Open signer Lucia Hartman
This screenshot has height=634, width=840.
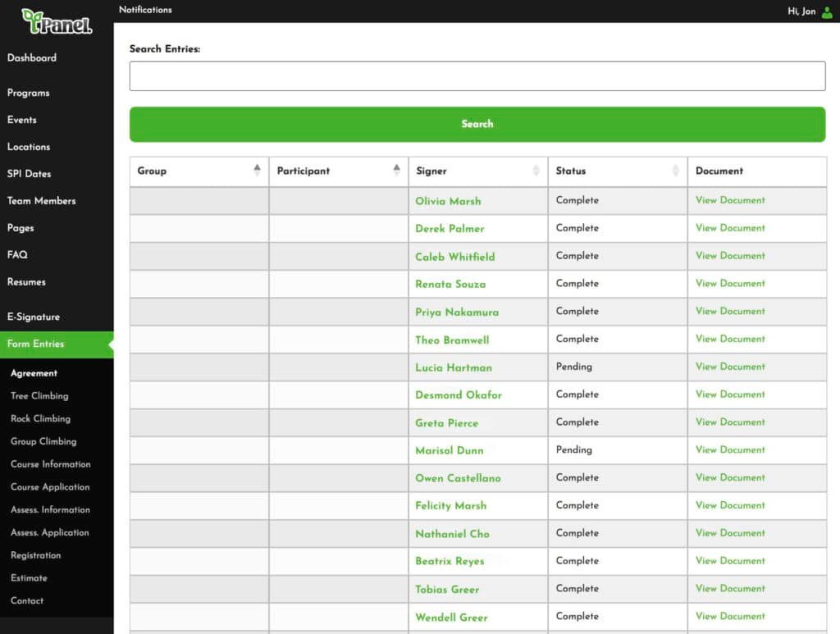click(x=453, y=368)
